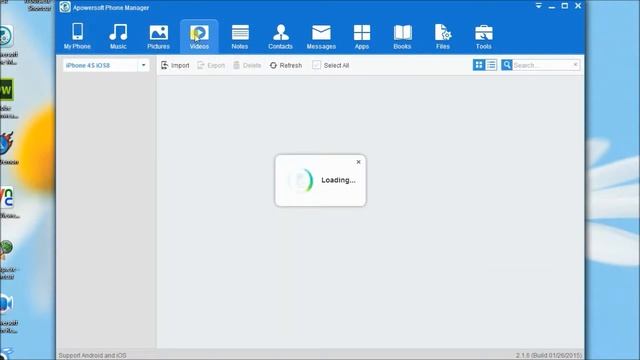Clear the search field with X

point(576,64)
